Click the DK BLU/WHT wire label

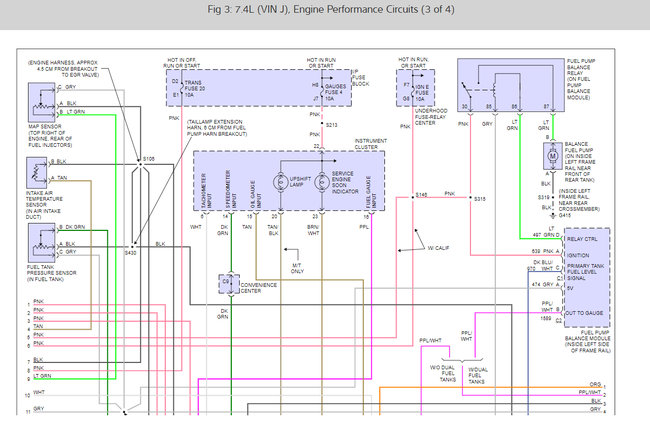[543, 265]
